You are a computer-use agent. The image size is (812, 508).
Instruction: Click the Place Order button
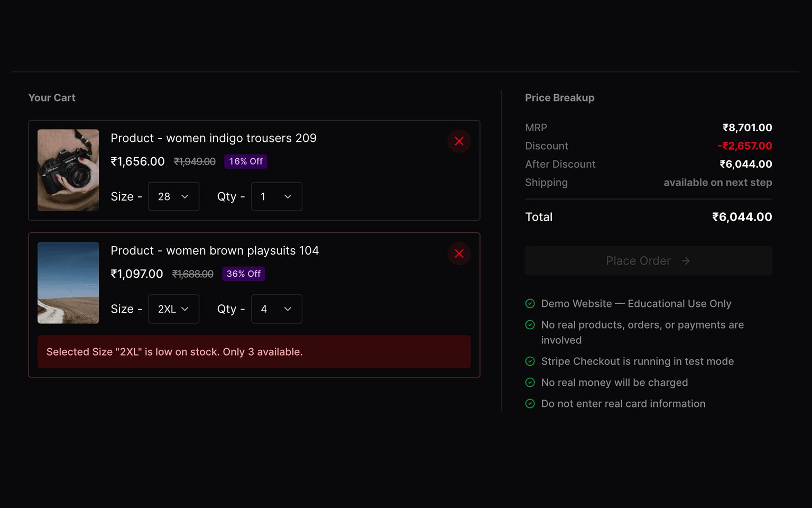[x=648, y=261]
